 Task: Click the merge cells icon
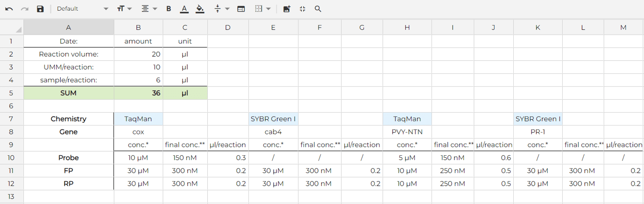tap(241, 9)
